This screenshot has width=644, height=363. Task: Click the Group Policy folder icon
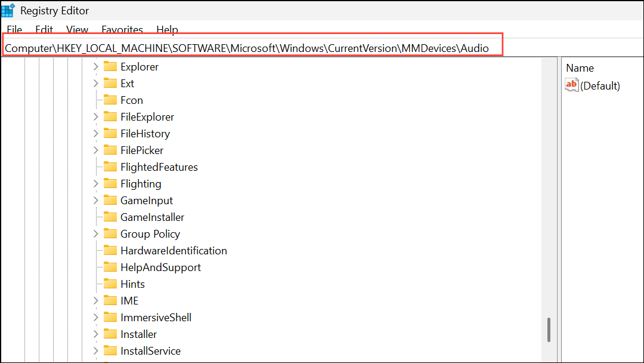[x=110, y=233]
